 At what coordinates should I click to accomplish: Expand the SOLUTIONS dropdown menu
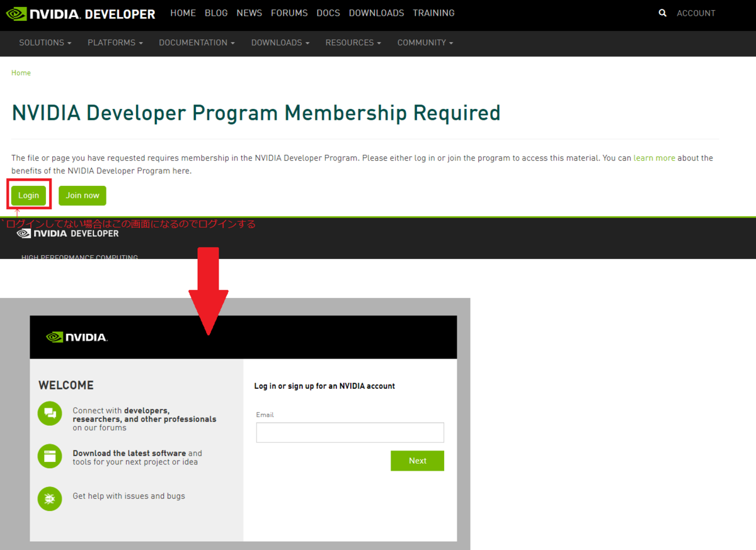point(45,43)
